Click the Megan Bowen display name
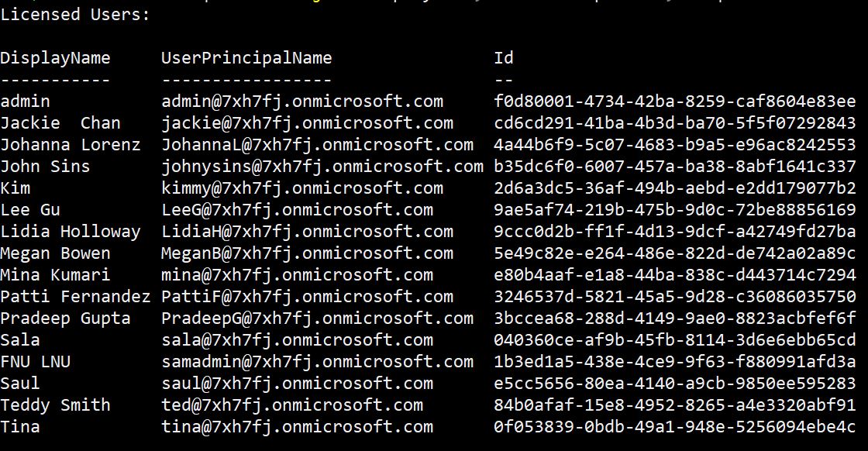This screenshot has width=868, height=451. [x=55, y=253]
